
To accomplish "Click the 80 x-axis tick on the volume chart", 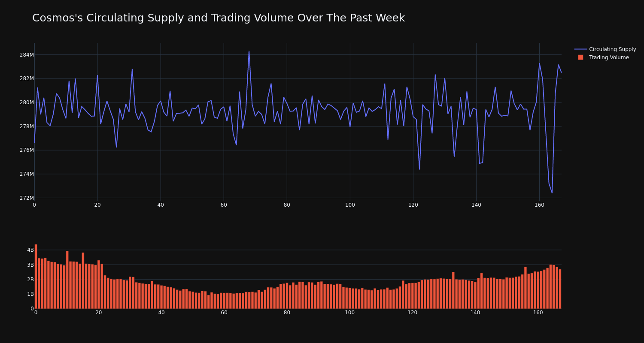I will (287, 313).
